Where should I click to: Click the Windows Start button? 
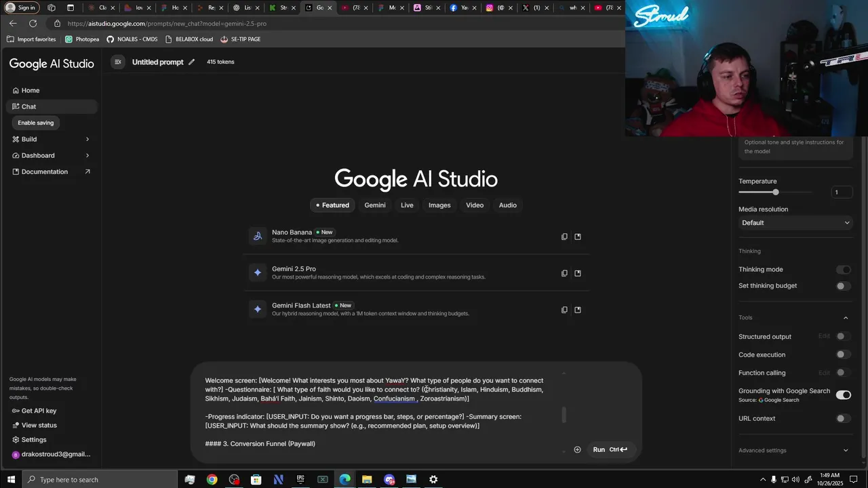coord(11,479)
